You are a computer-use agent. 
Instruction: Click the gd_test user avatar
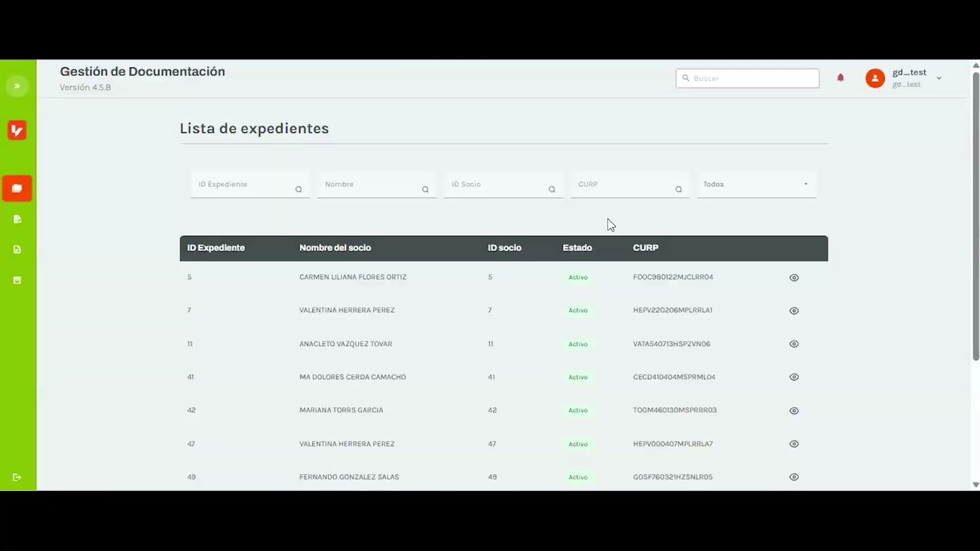pos(875,78)
